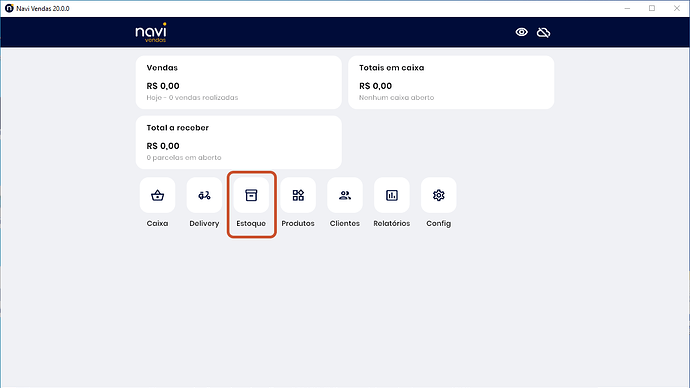Open the Clientes people icon
Image resolution: width=690 pixels, height=388 pixels.
pyautogui.click(x=345, y=195)
